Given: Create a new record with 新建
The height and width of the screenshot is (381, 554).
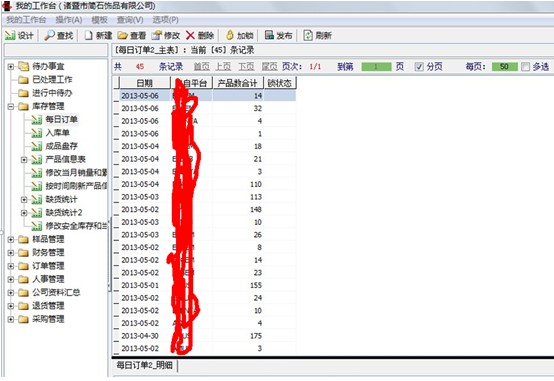Looking at the screenshot, I should 89,35.
